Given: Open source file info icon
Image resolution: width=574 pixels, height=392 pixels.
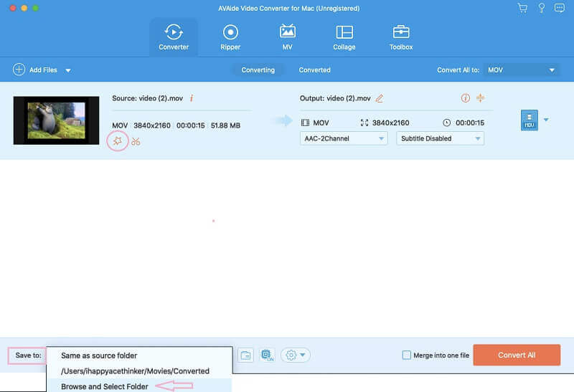Looking at the screenshot, I should coord(192,98).
